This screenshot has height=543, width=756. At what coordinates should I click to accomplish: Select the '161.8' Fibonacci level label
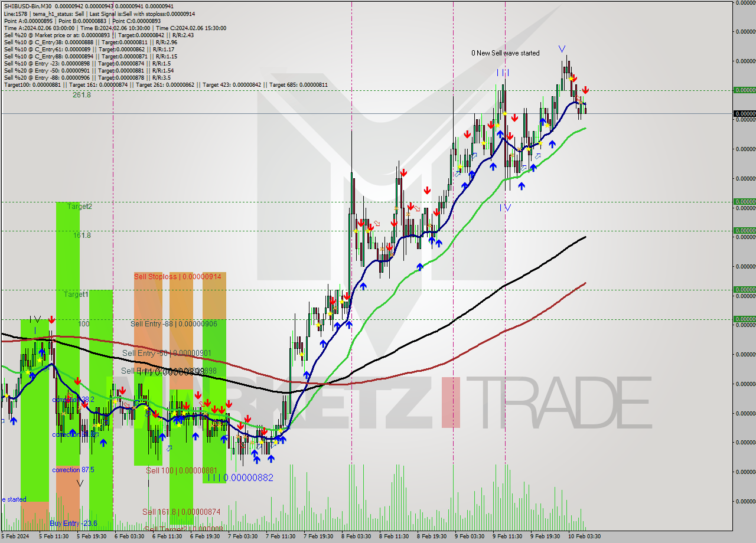(x=82, y=235)
